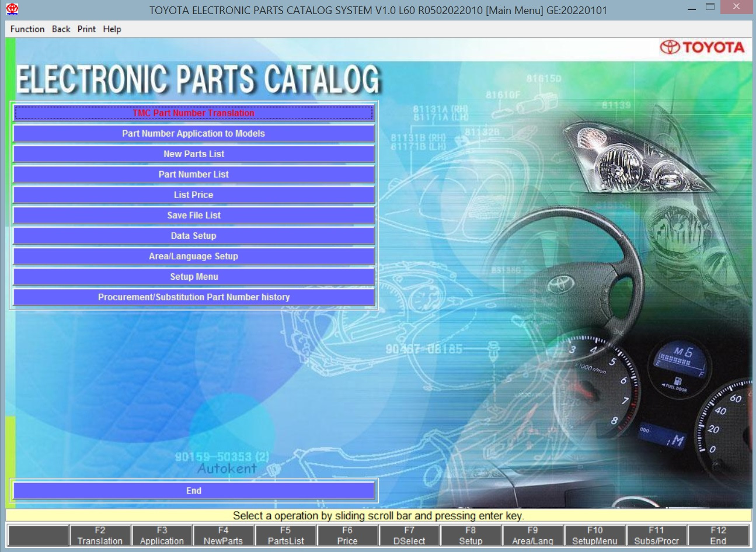Open Part Number Application to Models
The image size is (756, 552).
(193, 133)
